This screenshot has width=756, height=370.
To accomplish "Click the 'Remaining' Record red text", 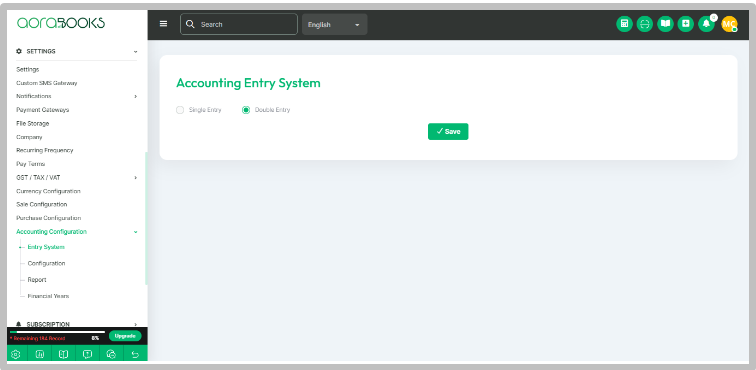I will tap(38, 339).
